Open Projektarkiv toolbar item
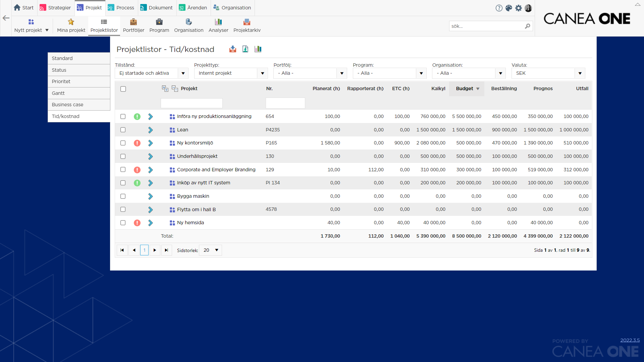This screenshot has width=644, height=362. coord(247,25)
